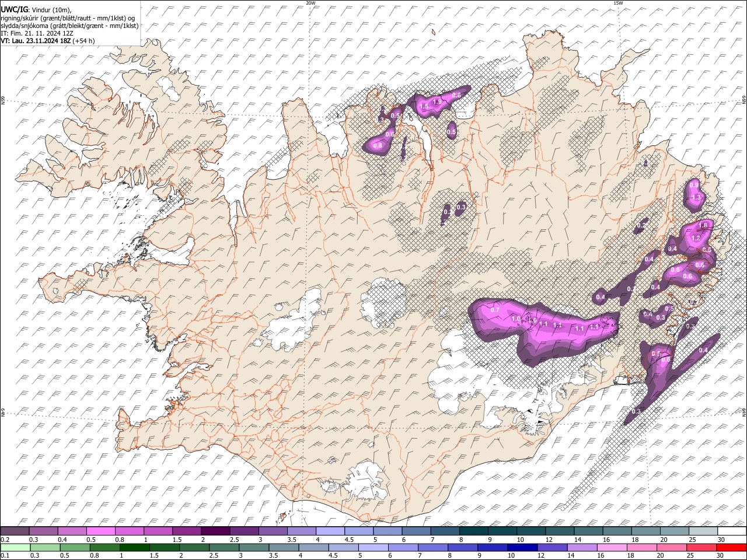The height and width of the screenshot is (560, 747).
Task: Select the 3.5 grey-blue swatch in the rain legend
Action: (284, 547)
